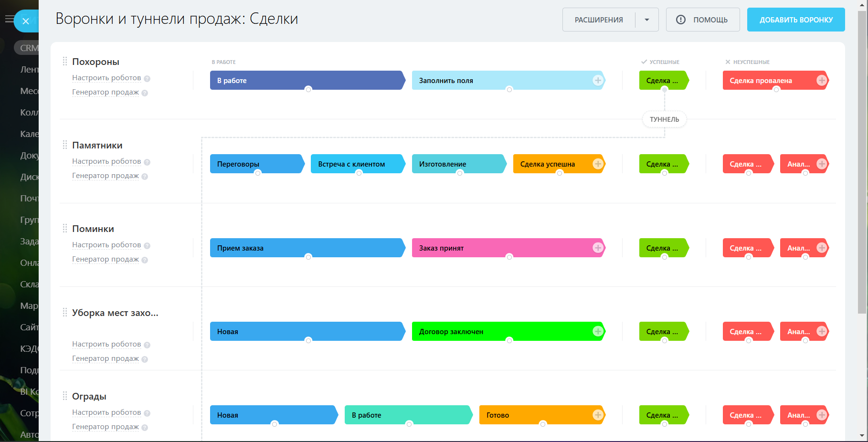The image size is (868, 442).
Task: Click the scroll down arrow on scrollbar
Action: click(862, 435)
